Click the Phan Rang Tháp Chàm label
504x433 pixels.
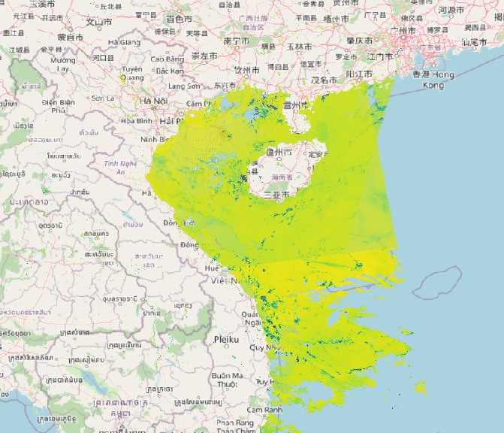(236, 426)
